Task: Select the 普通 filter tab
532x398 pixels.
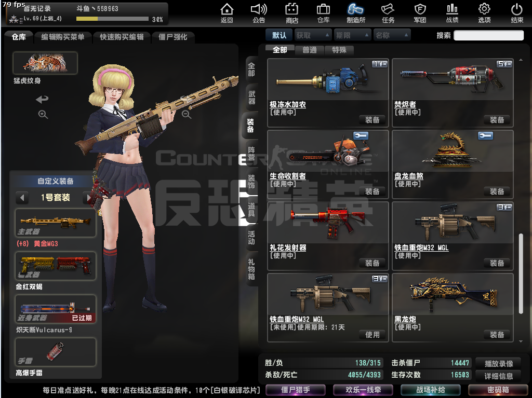Action: [310, 50]
